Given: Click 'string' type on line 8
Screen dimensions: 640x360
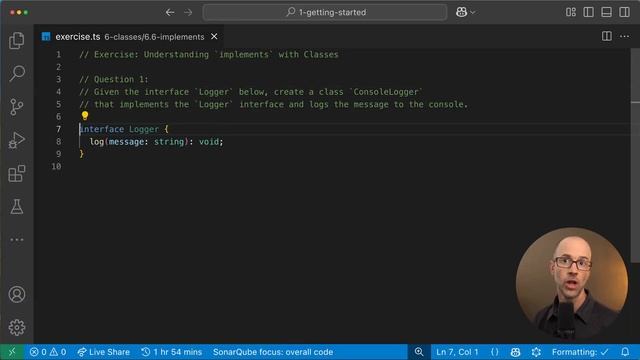Looking at the screenshot, I should [x=169, y=142].
